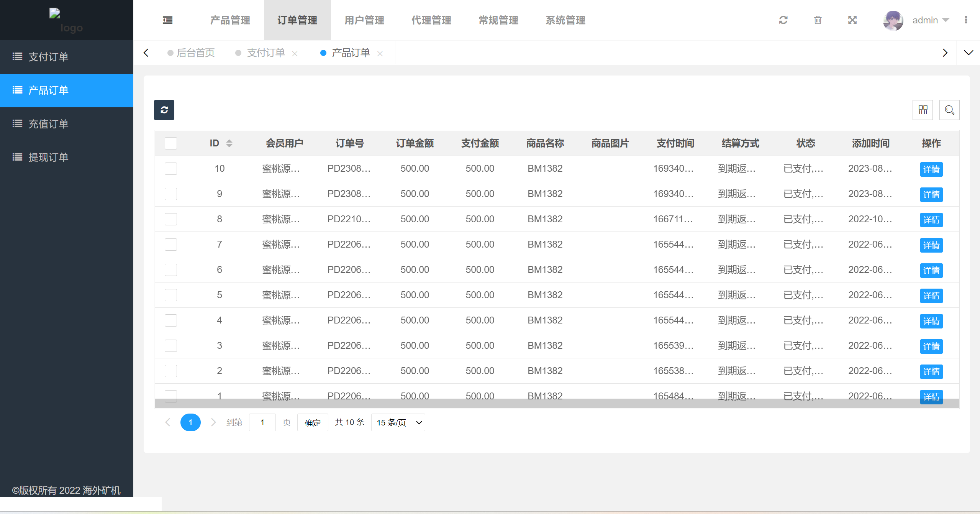The height and width of the screenshot is (514, 980).
Task: Click the page number input field
Action: pyautogui.click(x=262, y=422)
